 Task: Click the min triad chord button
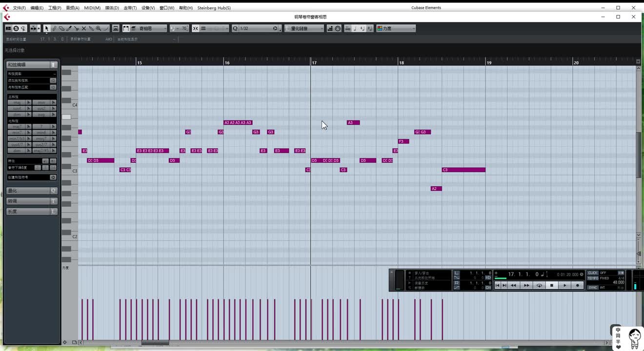coord(41,102)
